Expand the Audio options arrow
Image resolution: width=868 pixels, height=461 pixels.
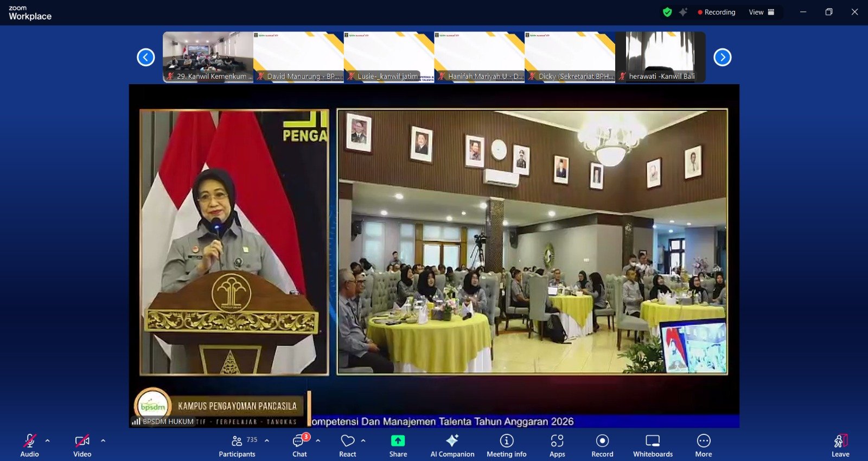coord(48,440)
